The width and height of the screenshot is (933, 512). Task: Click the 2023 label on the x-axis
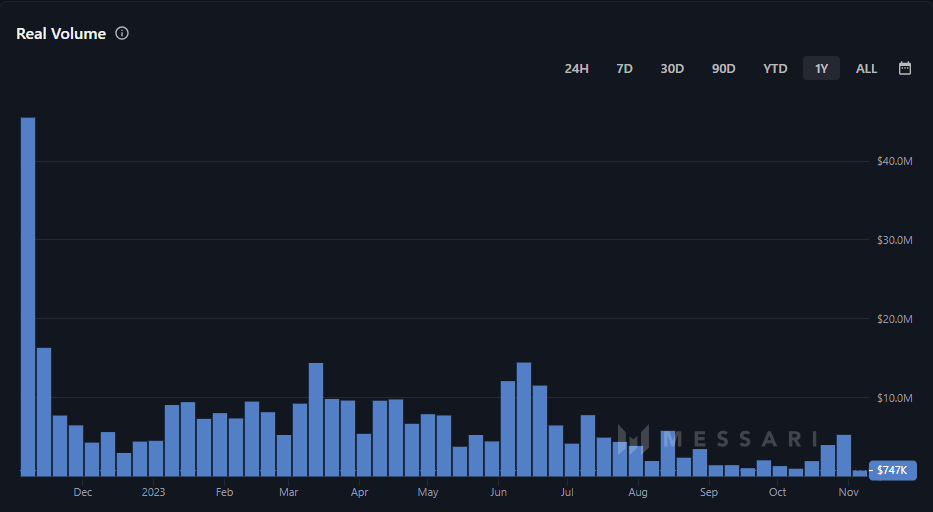(153, 492)
